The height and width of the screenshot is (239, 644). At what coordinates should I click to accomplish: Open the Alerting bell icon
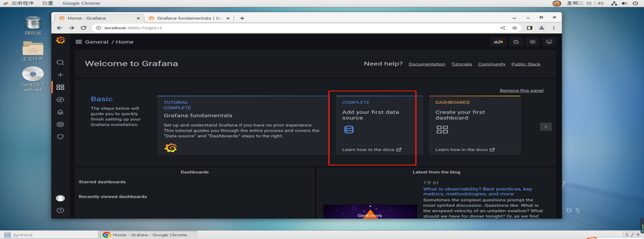coord(60,112)
